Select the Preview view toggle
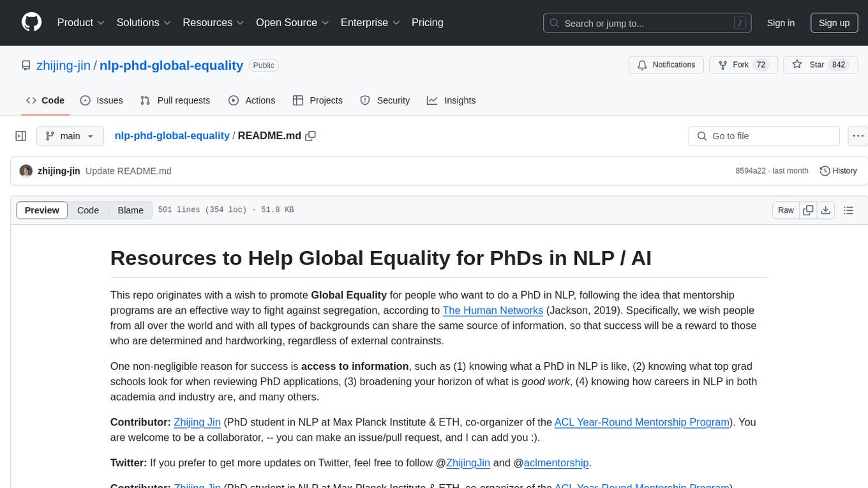This screenshot has height=488, width=868. pos(42,210)
